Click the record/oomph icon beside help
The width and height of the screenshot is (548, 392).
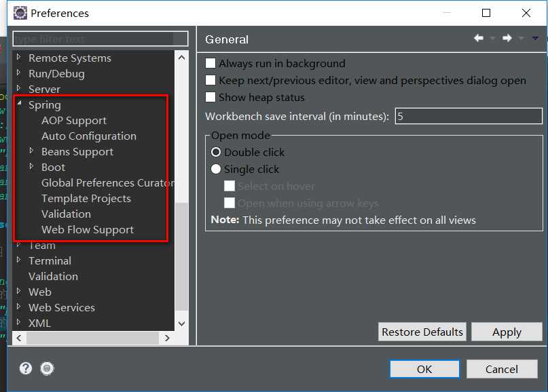click(x=47, y=368)
